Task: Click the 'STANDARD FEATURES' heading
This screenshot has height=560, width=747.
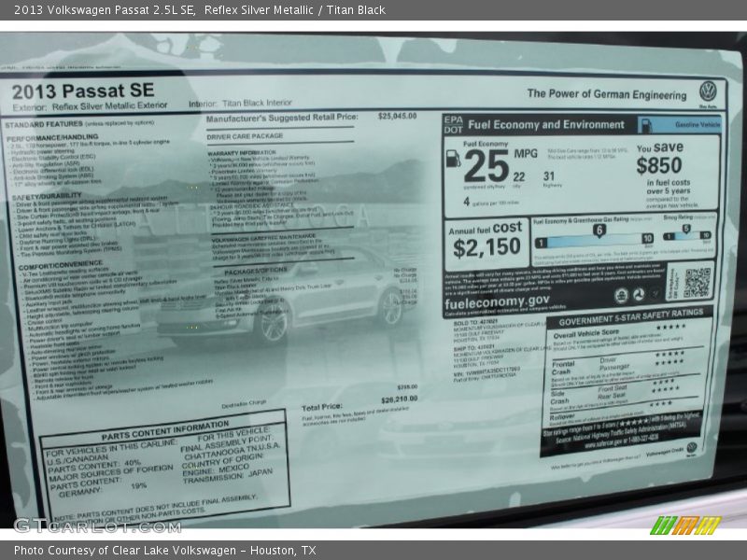Action: (44, 124)
